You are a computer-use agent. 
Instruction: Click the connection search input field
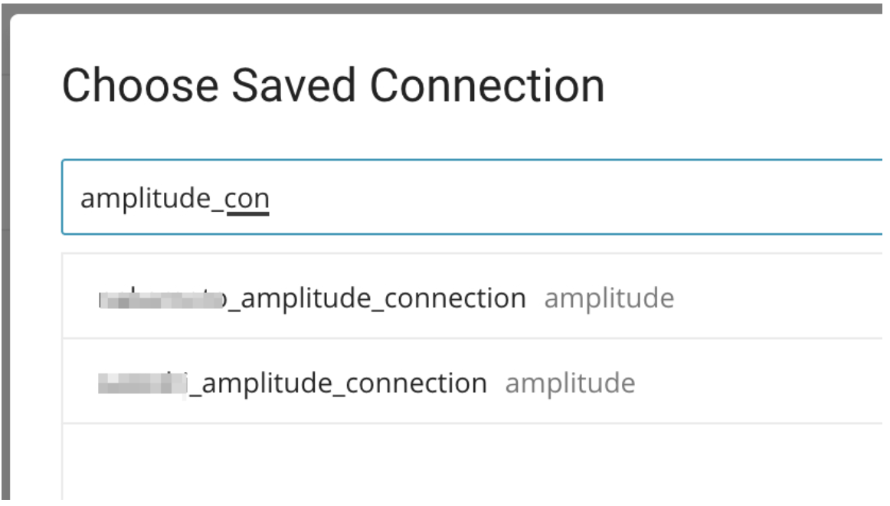470,198
